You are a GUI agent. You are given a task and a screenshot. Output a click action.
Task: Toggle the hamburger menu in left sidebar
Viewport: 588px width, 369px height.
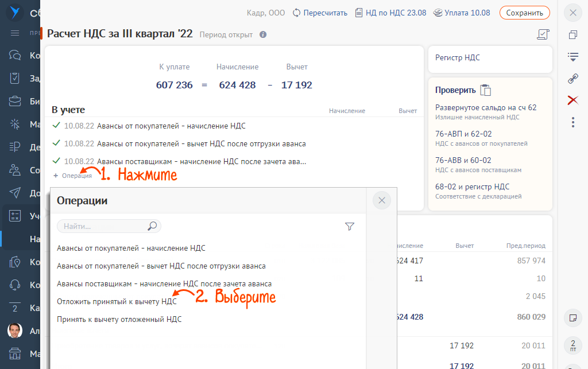pos(16,33)
